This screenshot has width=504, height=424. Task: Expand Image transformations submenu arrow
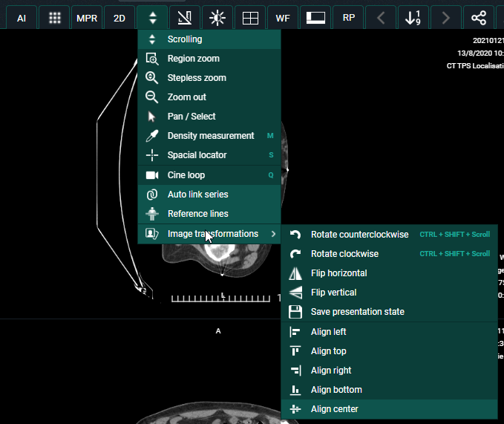coord(274,234)
